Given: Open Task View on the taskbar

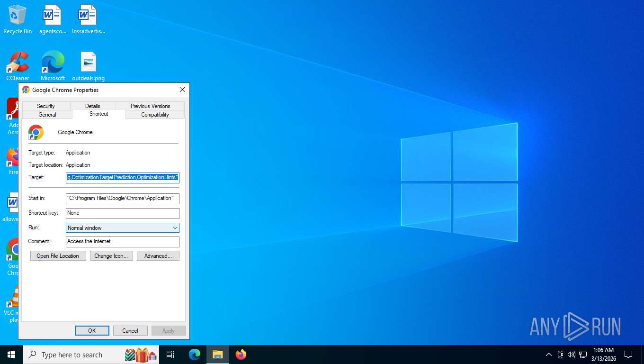Looking at the screenshot, I should (x=170, y=355).
